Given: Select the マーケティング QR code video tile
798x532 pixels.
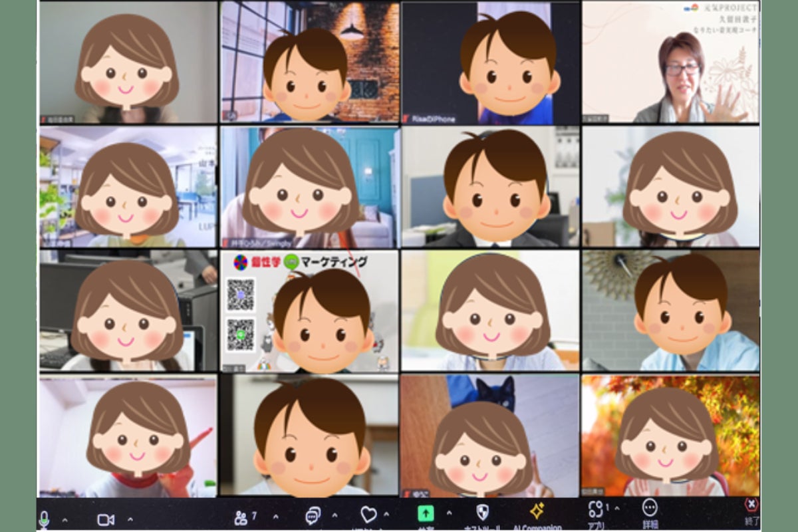Looking at the screenshot, I should pos(310,311).
